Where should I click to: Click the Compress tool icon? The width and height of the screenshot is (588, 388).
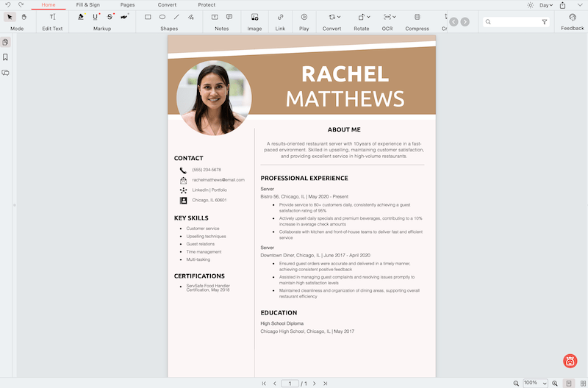pos(417,17)
